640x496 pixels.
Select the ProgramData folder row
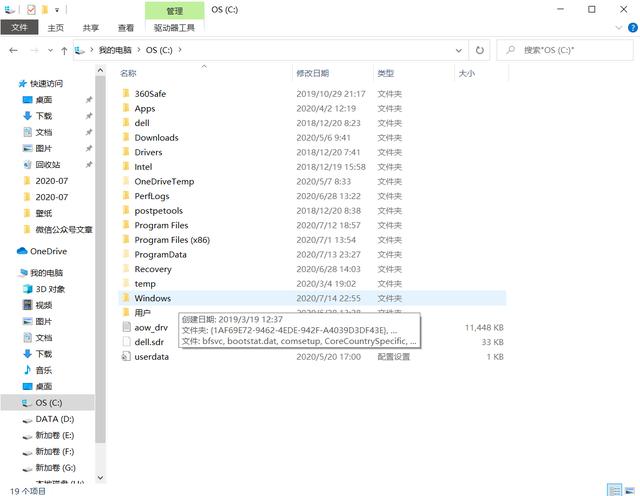pos(312,254)
